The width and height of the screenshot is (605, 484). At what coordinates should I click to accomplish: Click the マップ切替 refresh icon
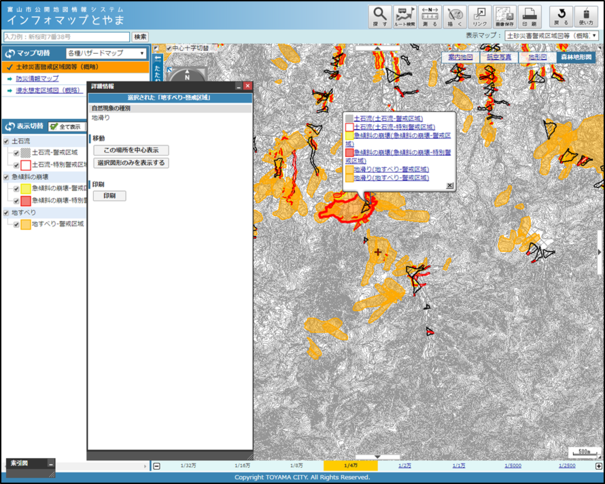tap(10, 53)
